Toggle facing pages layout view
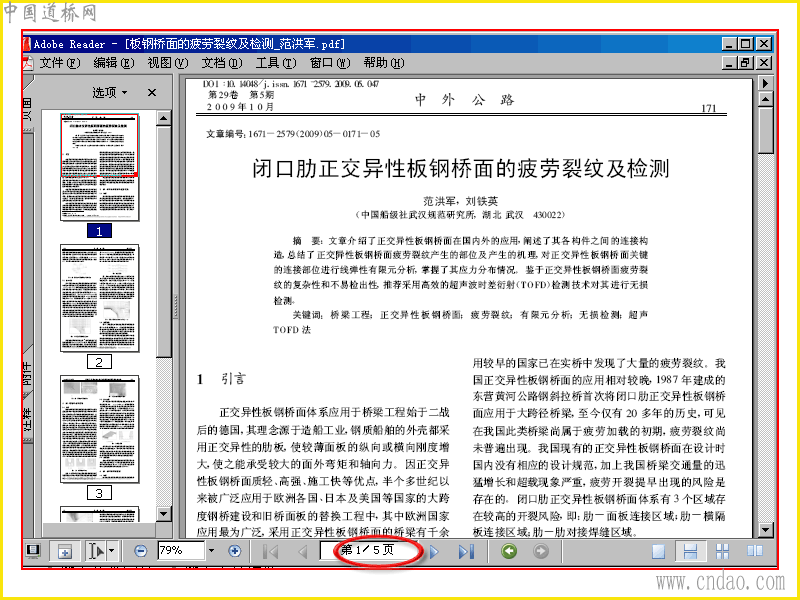800x600 pixels. (755, 552)
